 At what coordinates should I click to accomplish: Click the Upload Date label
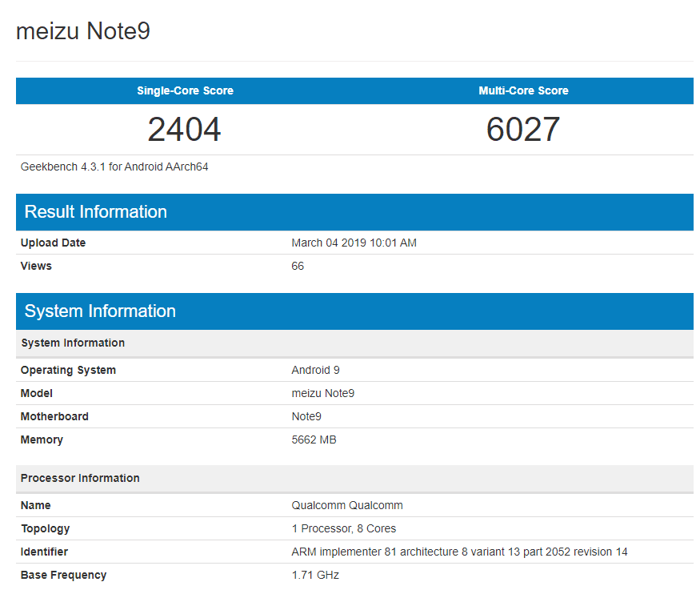coord(53,243)
